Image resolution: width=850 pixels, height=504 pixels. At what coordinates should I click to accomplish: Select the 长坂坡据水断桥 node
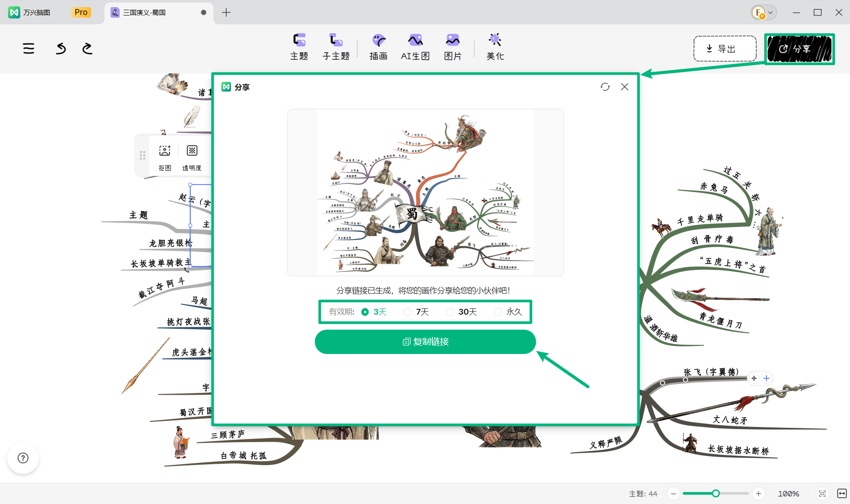click(x=738, y=450)
